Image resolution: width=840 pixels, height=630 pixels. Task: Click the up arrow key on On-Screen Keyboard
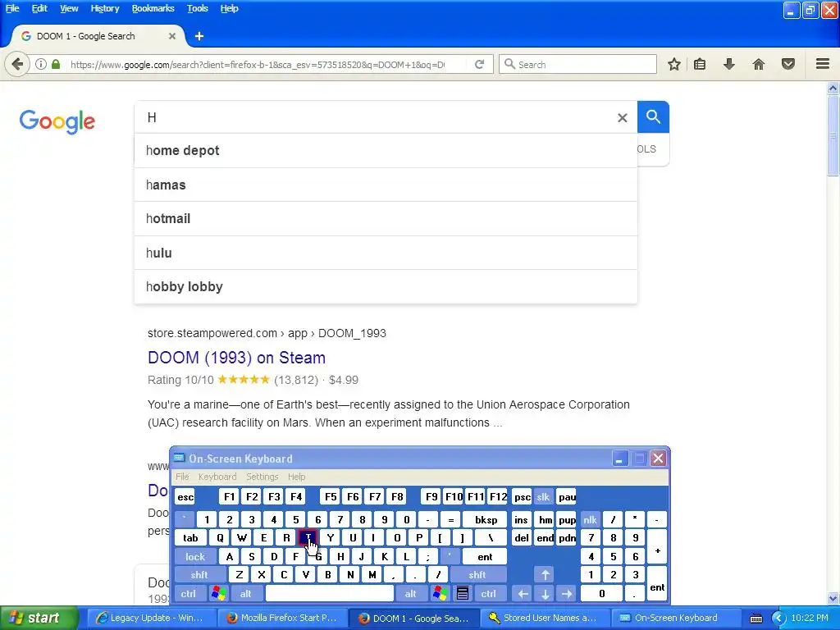(x=545, y=575)
